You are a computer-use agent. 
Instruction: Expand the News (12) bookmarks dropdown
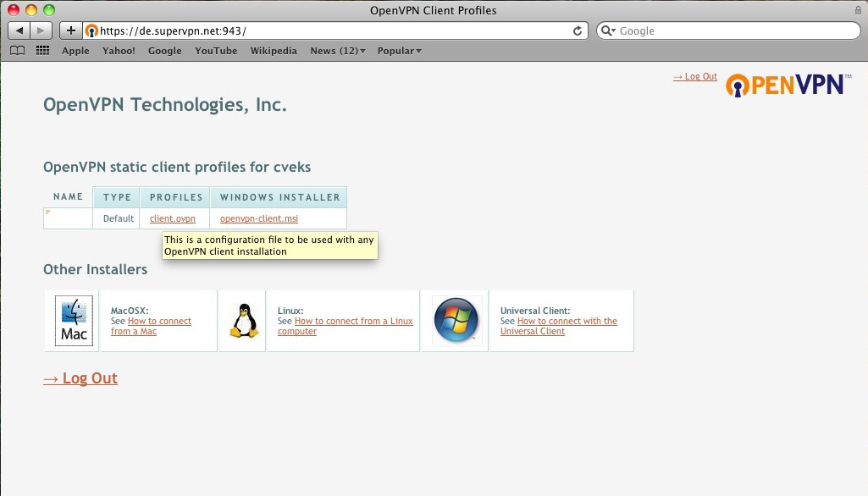338,51
